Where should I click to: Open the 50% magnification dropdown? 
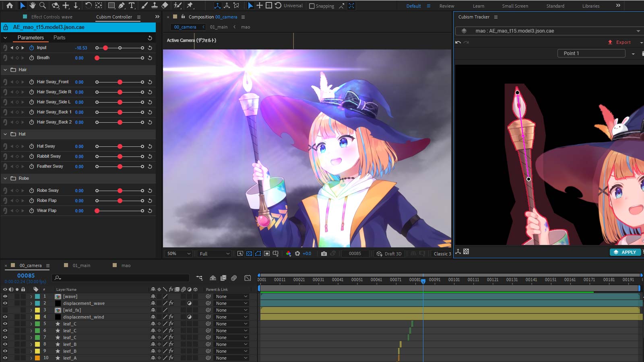[x=178, y=253]
